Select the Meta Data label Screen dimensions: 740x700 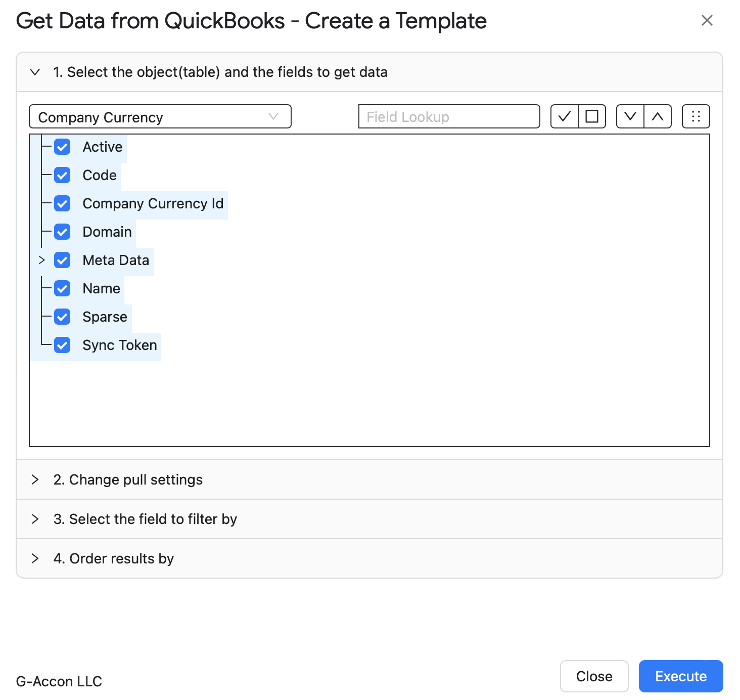(116, 260)
